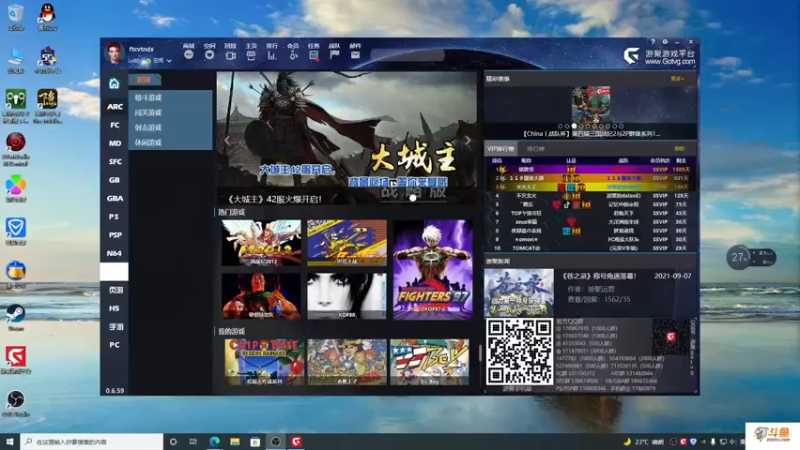Image resolution: width=800 pixels, height=450 pixels.
Task: Select the MD platform tab
Action: point(114,143)
